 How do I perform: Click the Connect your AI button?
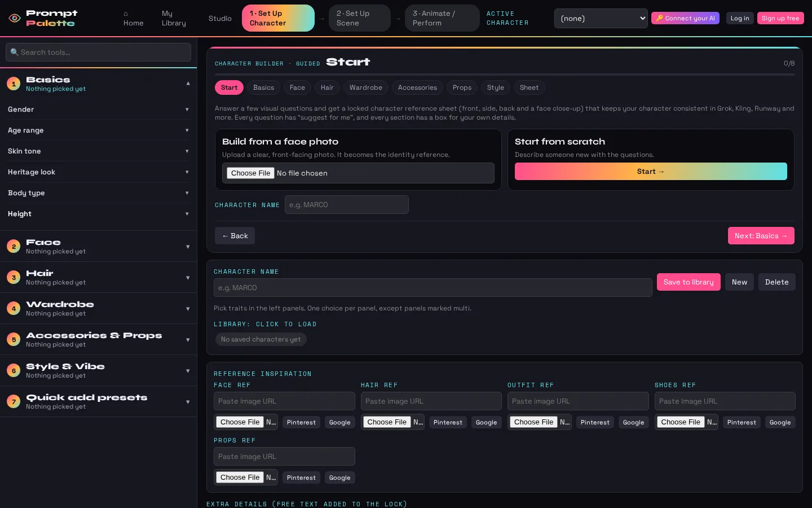click(685, 18)
